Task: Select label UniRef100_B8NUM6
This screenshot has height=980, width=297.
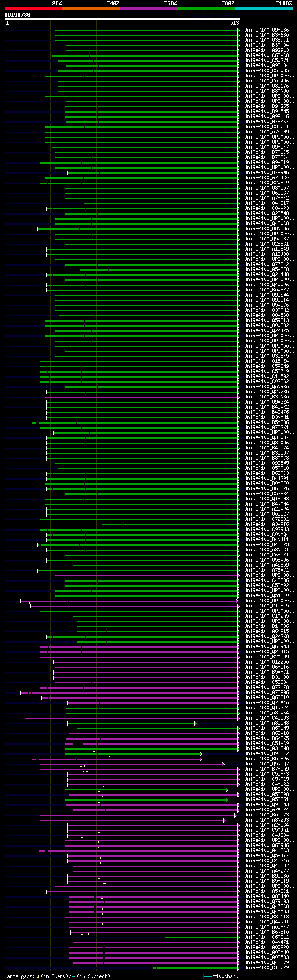Action: (x=266, y=228)
